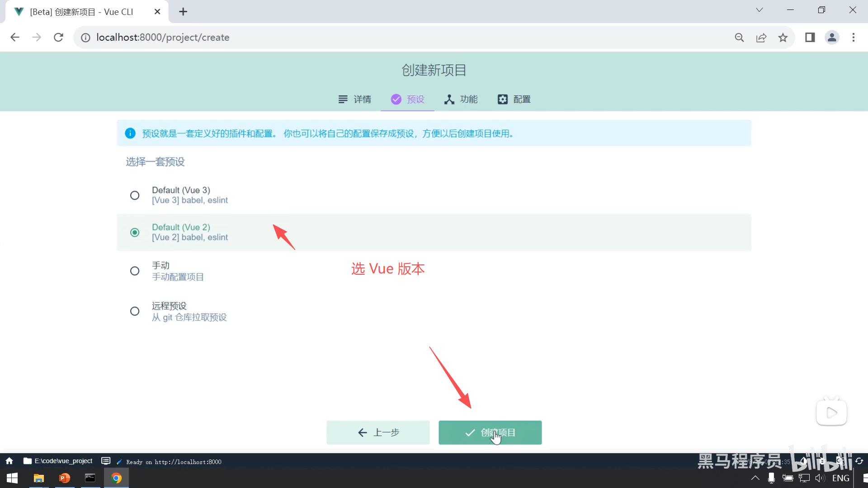Click the home icon in status bar

pos(9,461)
